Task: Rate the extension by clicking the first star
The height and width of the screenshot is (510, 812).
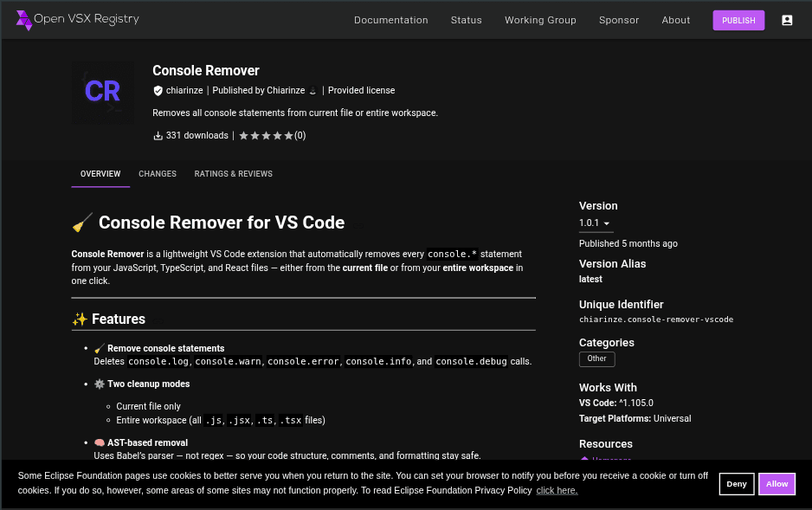Action: pyautogui.click(x=242, y=135)
